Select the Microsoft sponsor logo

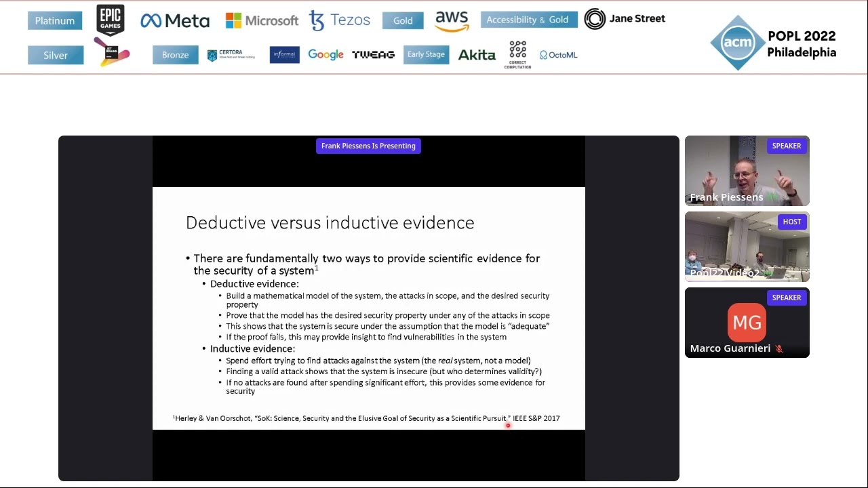coord(262,20)
